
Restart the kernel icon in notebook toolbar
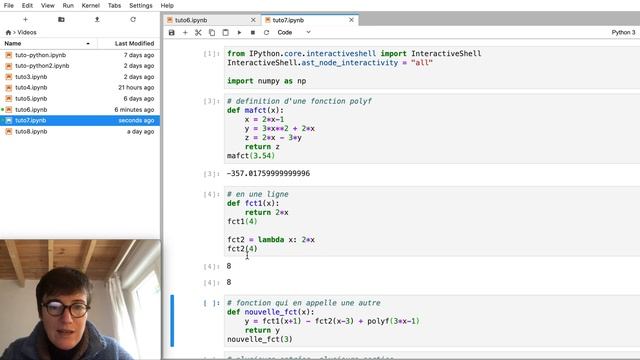pos(266,32)
